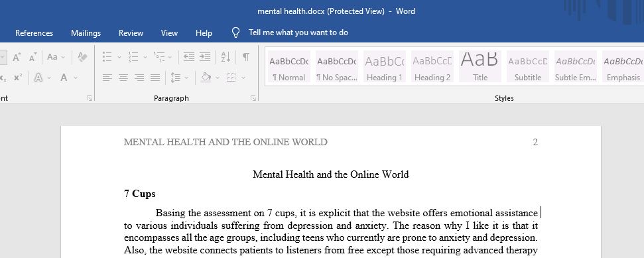This screenshot has height=258, width=644.
Task: Switch to the View tab
Action: (169, 33)
